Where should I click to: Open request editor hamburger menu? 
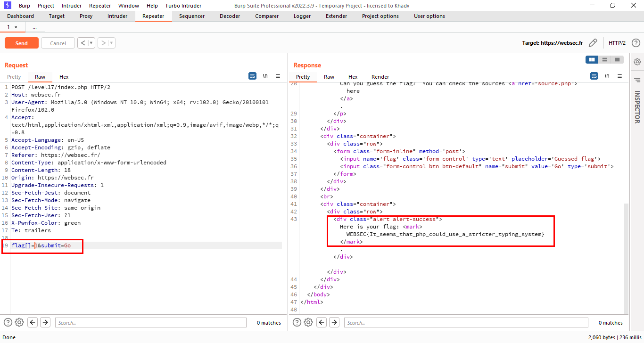click(278, 76)
